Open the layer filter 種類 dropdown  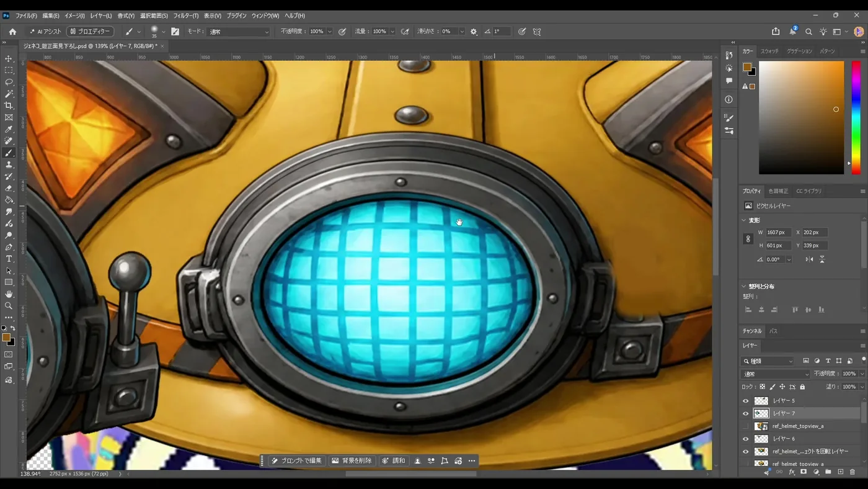[768, 361]
